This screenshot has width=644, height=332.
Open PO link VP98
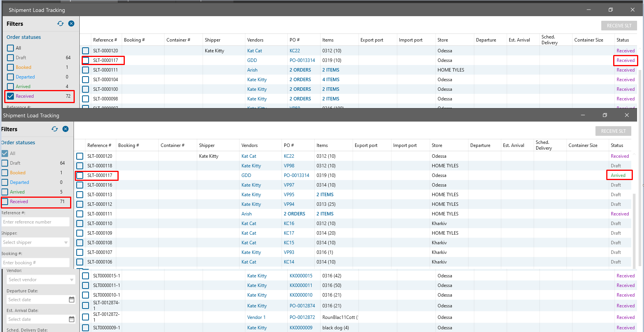pyautogui.click(x=289, y=166)
